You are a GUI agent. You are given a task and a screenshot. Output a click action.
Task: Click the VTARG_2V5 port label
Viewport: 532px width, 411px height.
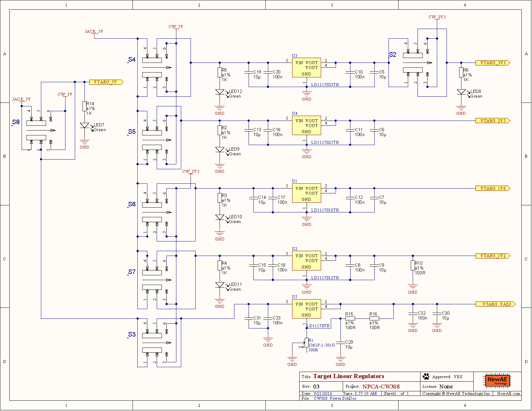[493, 121]
